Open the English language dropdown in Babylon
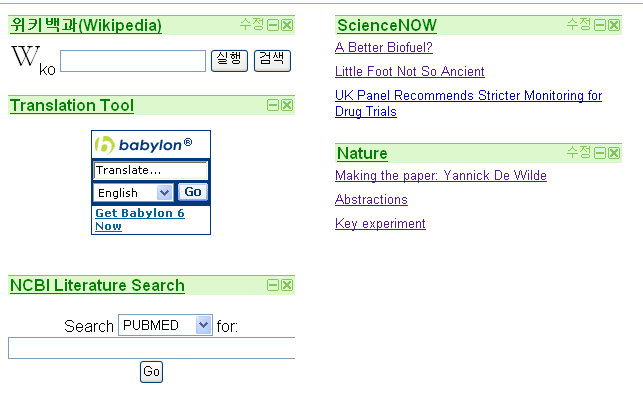This screenshot has height=394, width=643. click(133, 192)
